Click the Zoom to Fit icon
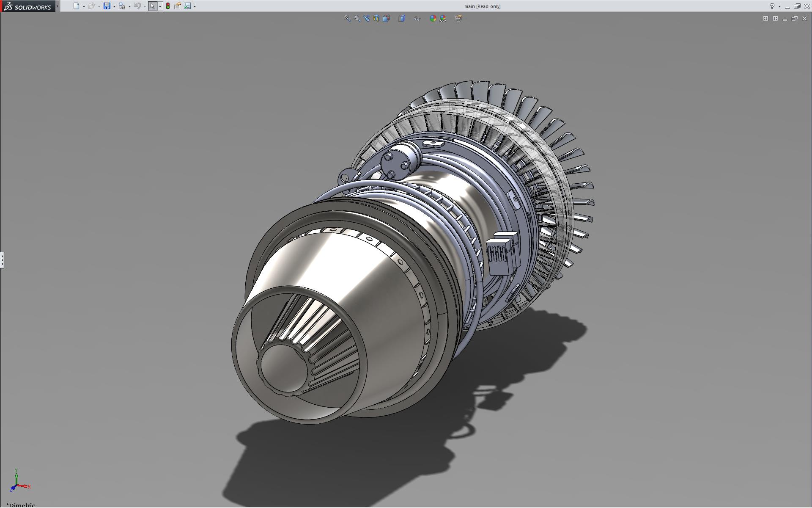Viewport: 812px width, 508px height. click(x=347, y=18)
